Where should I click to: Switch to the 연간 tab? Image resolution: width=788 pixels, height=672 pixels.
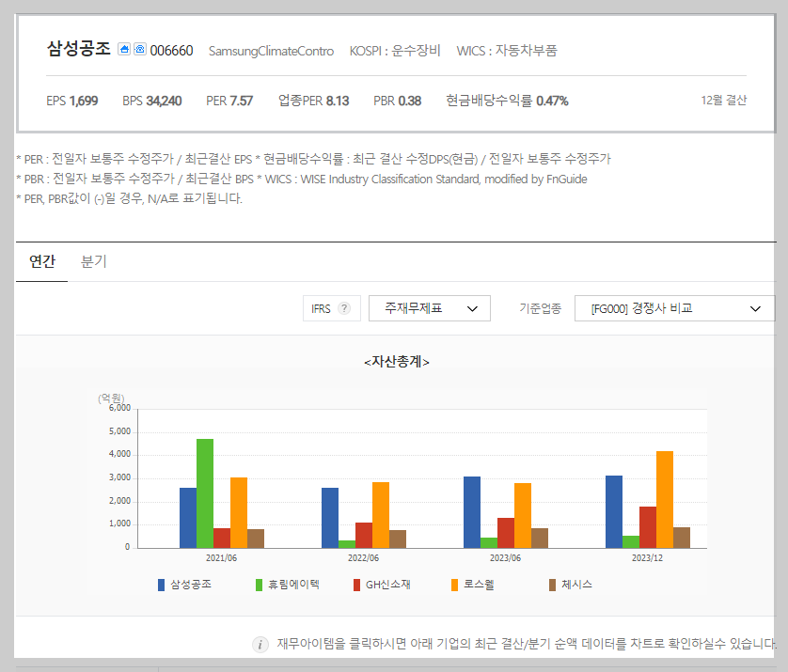42,261
